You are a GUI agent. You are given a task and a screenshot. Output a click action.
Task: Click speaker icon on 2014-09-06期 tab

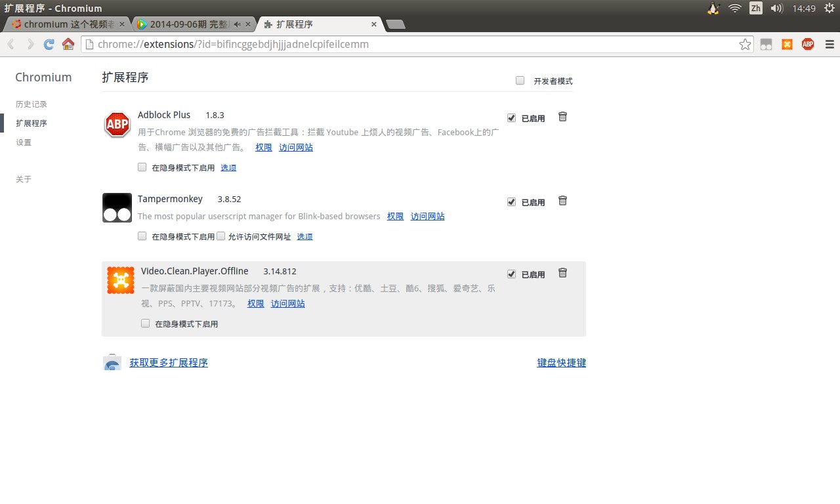[x=237, y=24]
